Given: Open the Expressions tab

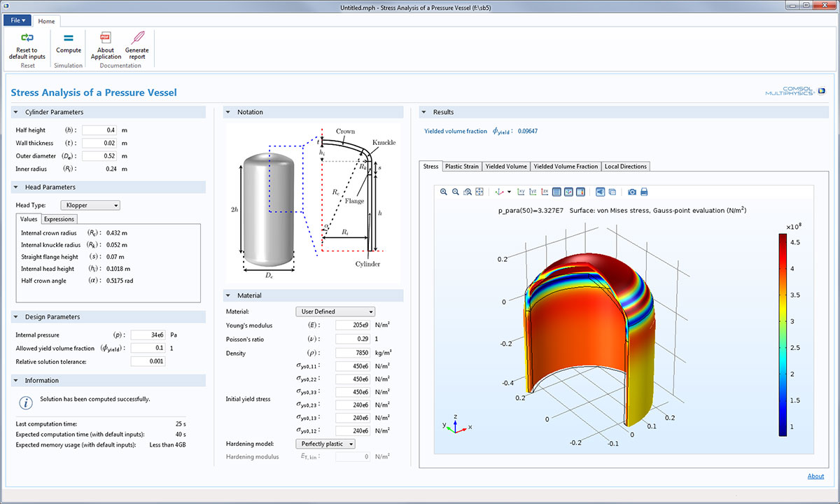Looking at the screenshot, I should tap(59, 219).
